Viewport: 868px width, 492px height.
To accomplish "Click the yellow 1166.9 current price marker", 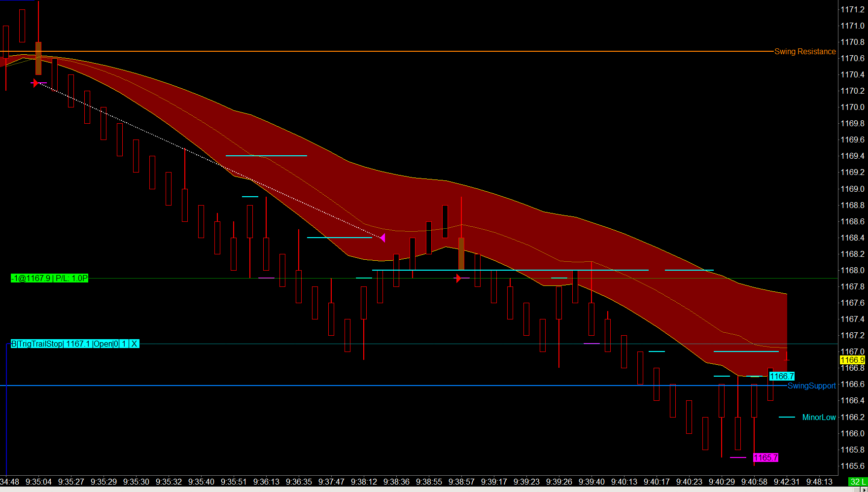I will pyautogui.click(x=852, y=360).
